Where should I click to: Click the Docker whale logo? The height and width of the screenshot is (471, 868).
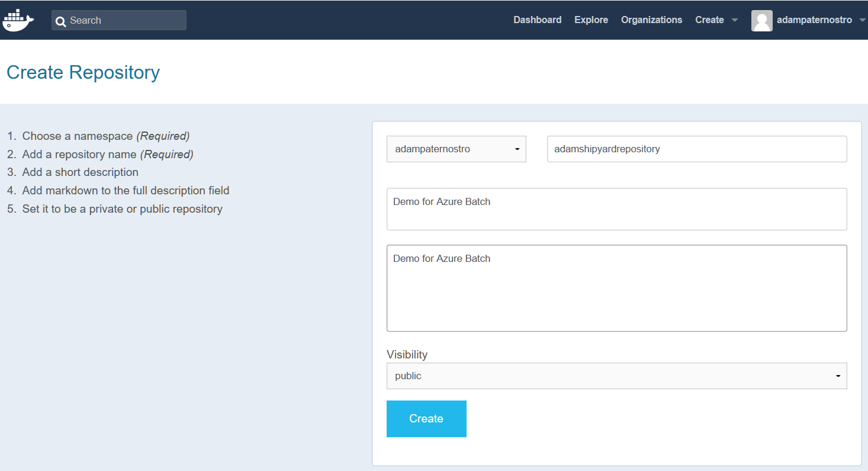18,20
